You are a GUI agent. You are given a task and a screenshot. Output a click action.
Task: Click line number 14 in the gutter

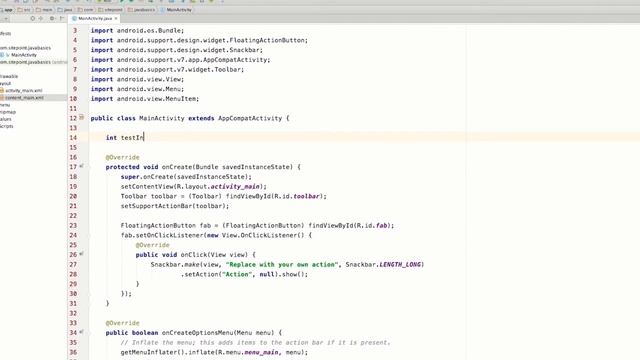tap(73, 138)
